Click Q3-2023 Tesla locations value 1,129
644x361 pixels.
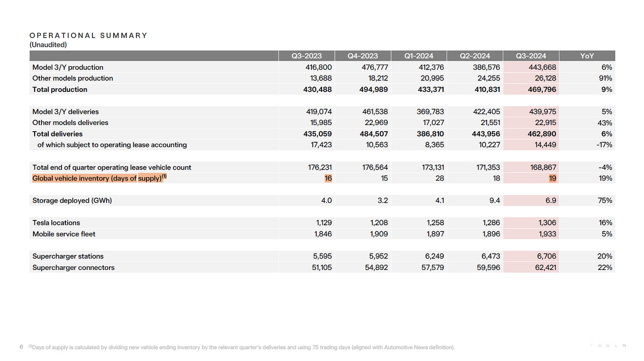pos(323,223)
